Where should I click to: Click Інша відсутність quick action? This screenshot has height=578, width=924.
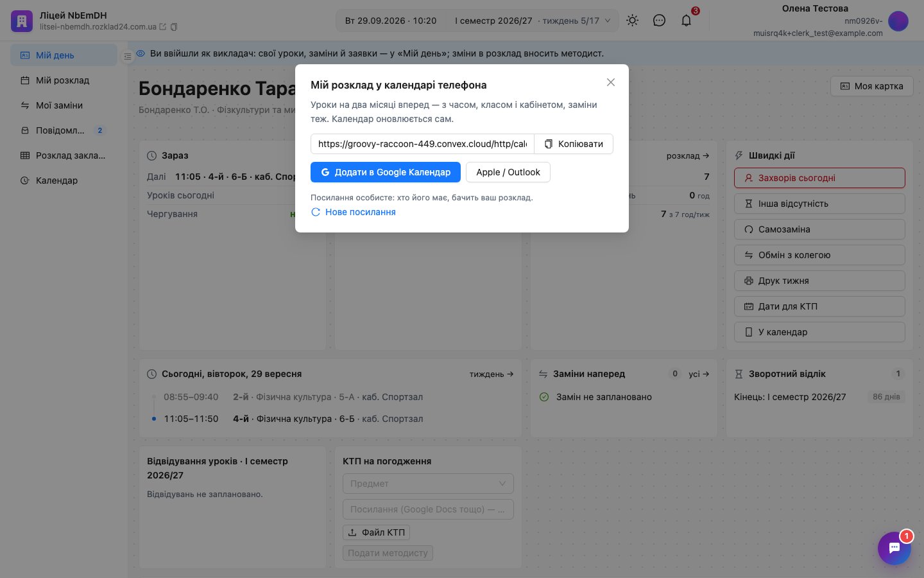point(819,204)
